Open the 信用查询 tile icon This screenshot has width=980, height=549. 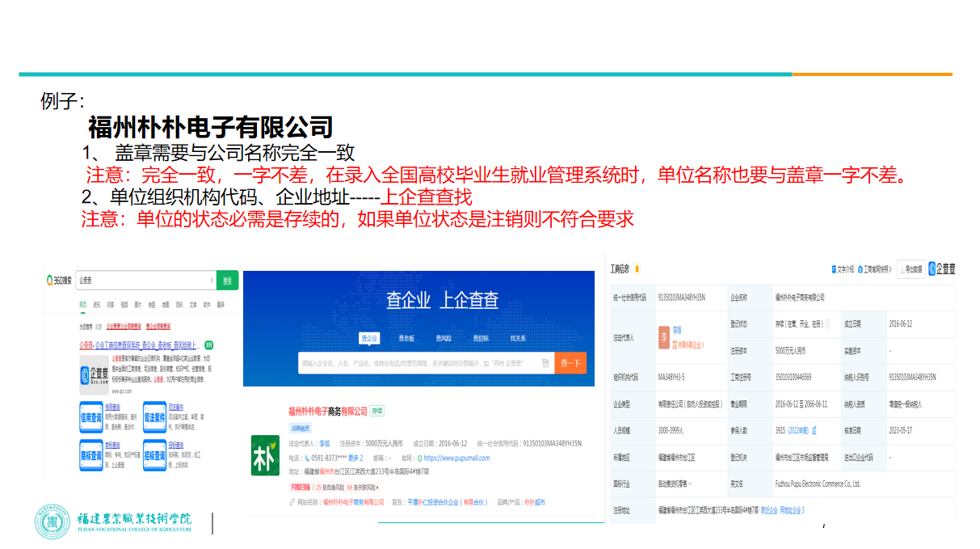(91, 417)
